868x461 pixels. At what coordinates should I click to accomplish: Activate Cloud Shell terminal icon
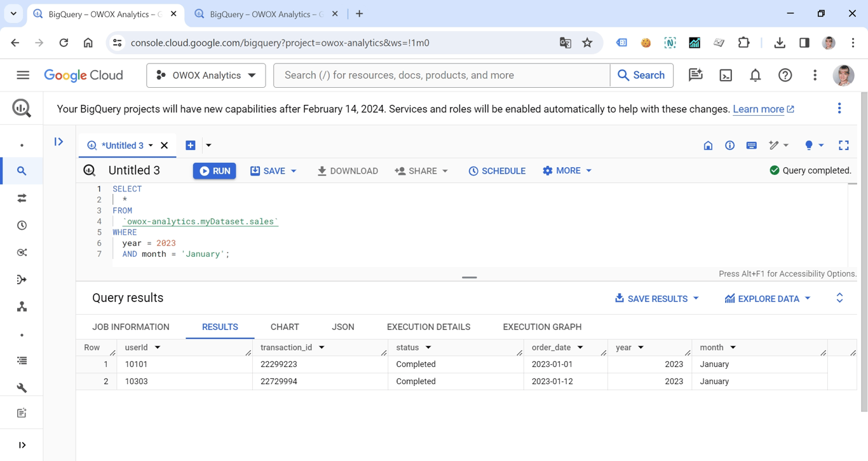point(726,75)
